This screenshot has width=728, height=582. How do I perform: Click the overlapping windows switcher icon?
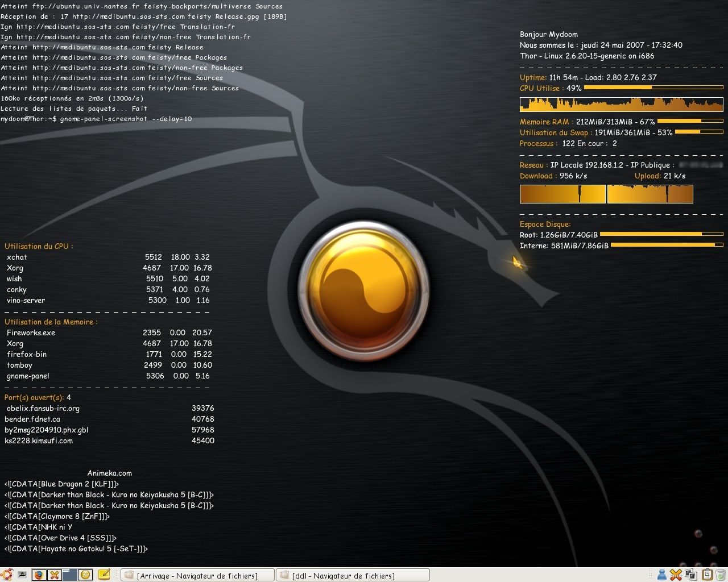(691, 575)
